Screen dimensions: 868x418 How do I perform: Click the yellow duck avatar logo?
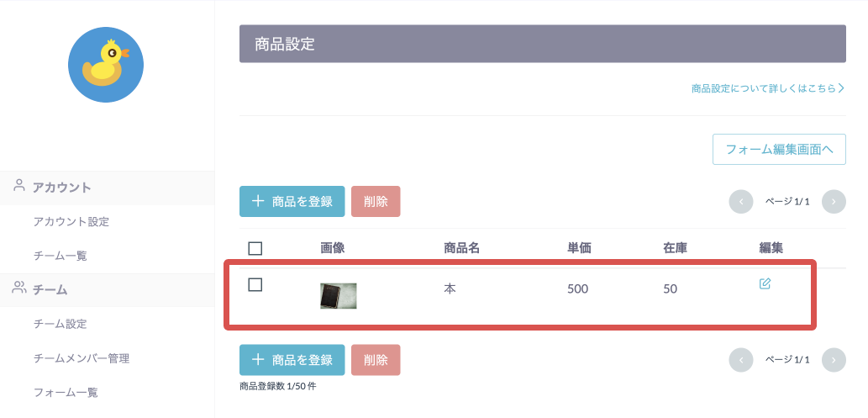(x=106, y=65)
